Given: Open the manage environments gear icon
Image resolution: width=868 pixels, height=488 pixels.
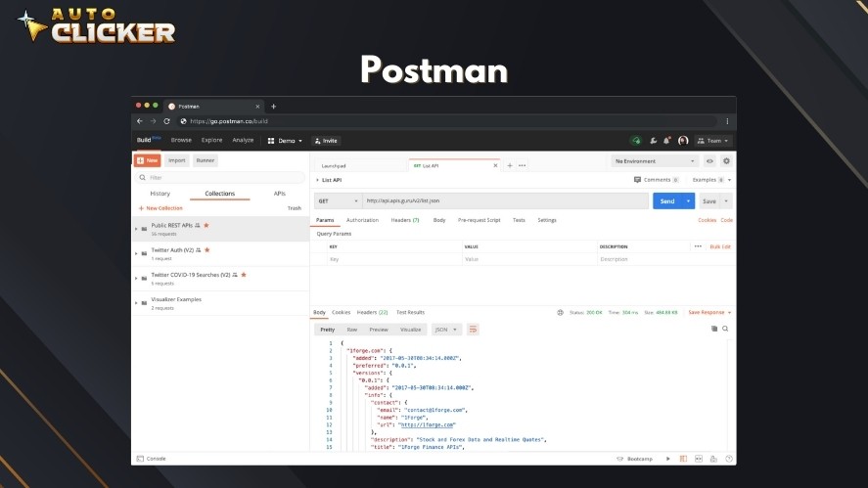Looking at the screenshot, I should 726,161.
